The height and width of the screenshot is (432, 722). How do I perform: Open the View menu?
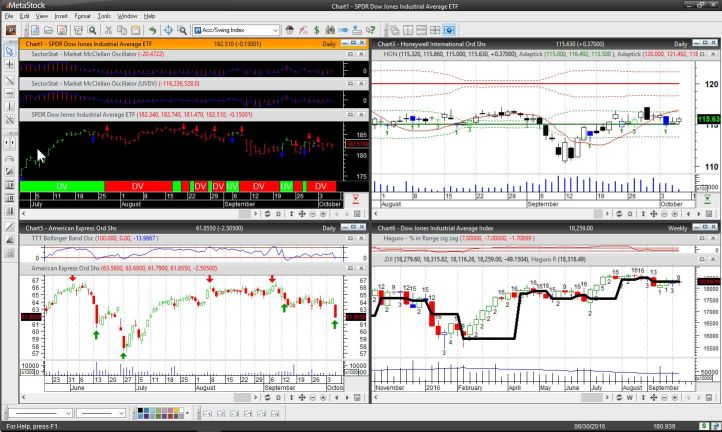click(41, 16)
